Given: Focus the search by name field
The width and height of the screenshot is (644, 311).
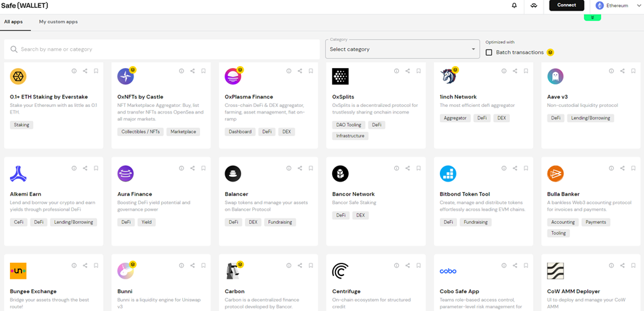Looking at the screenshot, I should point(162,50).
